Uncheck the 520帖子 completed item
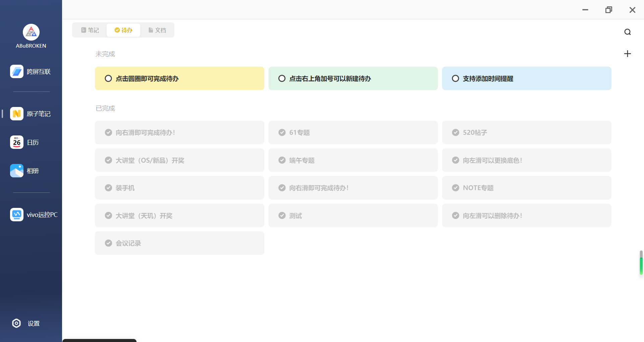Screen dimensions: 644x342 [x=455, y=132]
